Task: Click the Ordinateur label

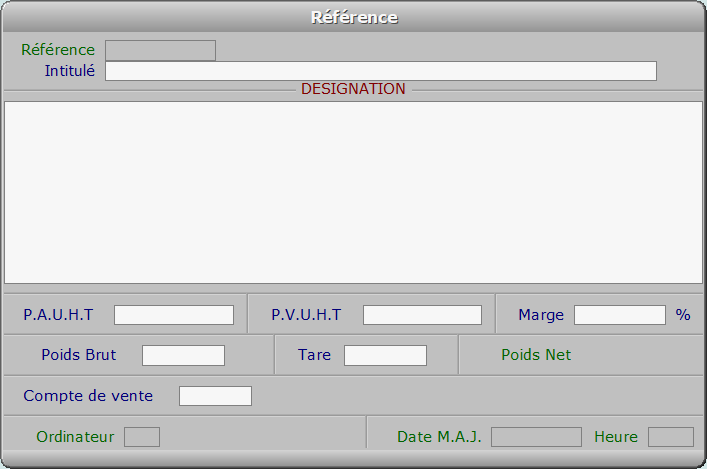Action: click(75, 437)
